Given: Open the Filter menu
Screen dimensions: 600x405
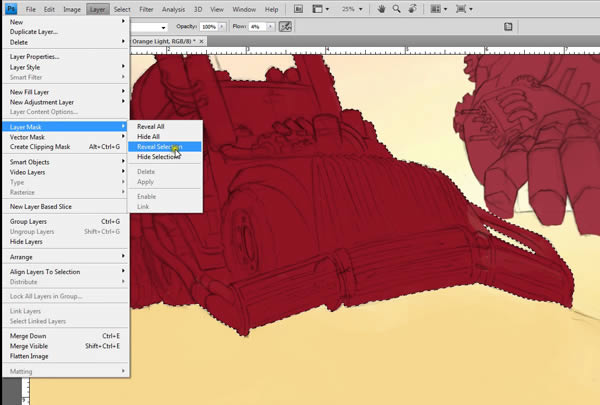Looking at the screenshot, I should (146, 9).
